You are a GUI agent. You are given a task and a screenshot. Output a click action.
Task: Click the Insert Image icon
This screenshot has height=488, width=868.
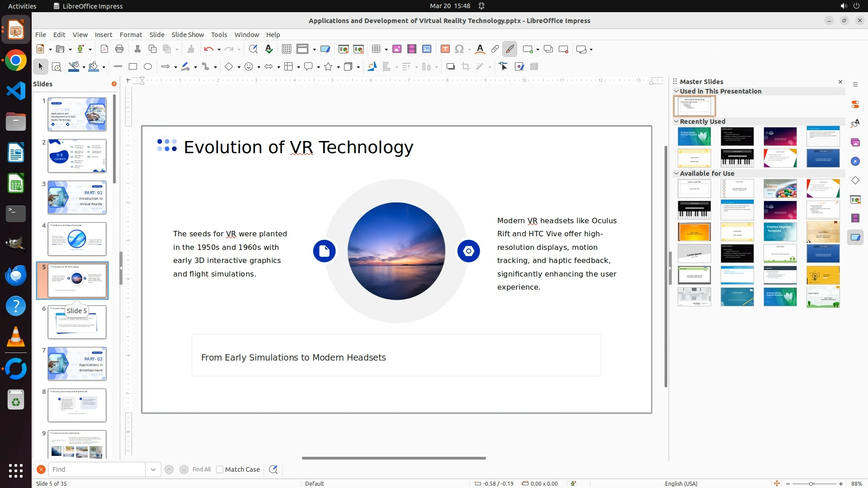pyautogui.click(x=397, y=49)
